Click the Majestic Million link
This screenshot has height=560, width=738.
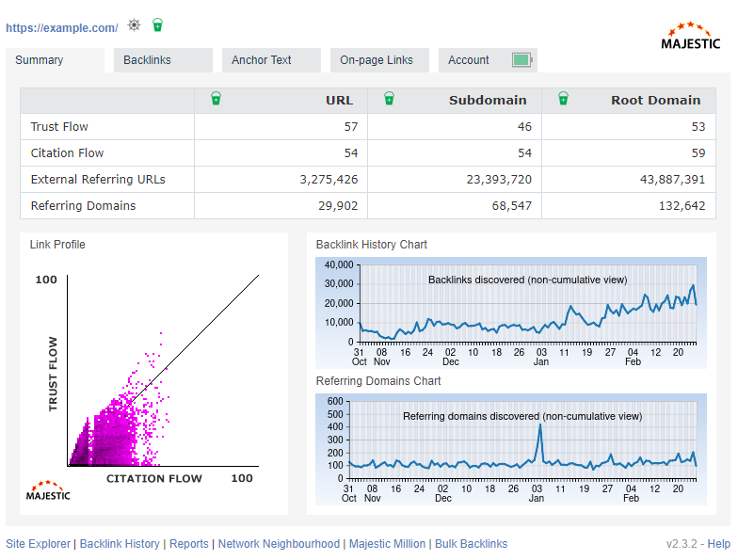click(x=387, y=544)
